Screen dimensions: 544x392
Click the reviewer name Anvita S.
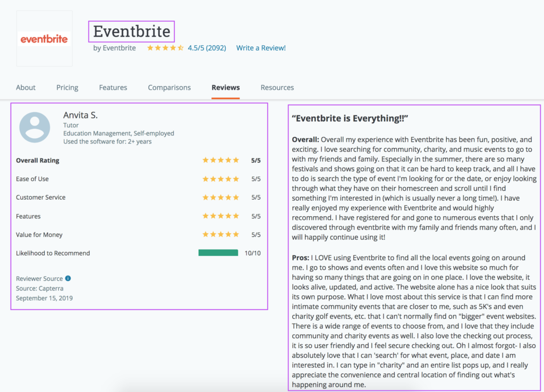80,115
